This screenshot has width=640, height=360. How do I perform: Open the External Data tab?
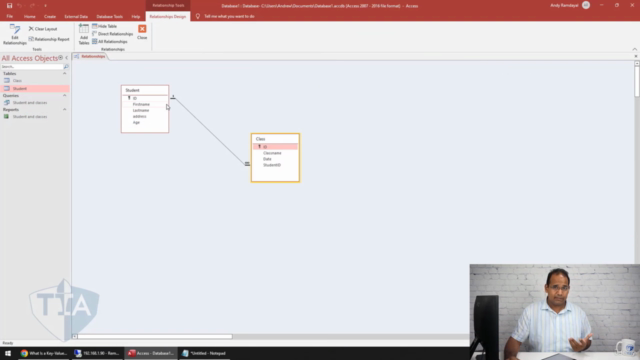pos(76,17)
